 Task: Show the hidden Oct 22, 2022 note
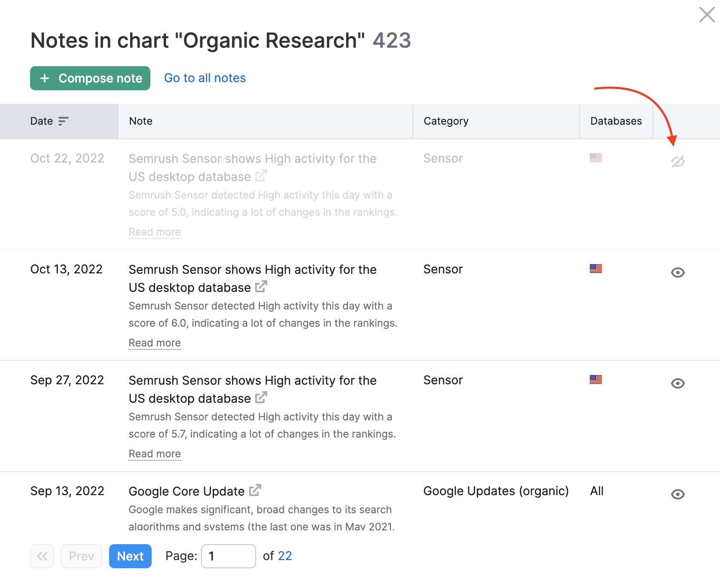pyautogui.click(x=677, y=162)
